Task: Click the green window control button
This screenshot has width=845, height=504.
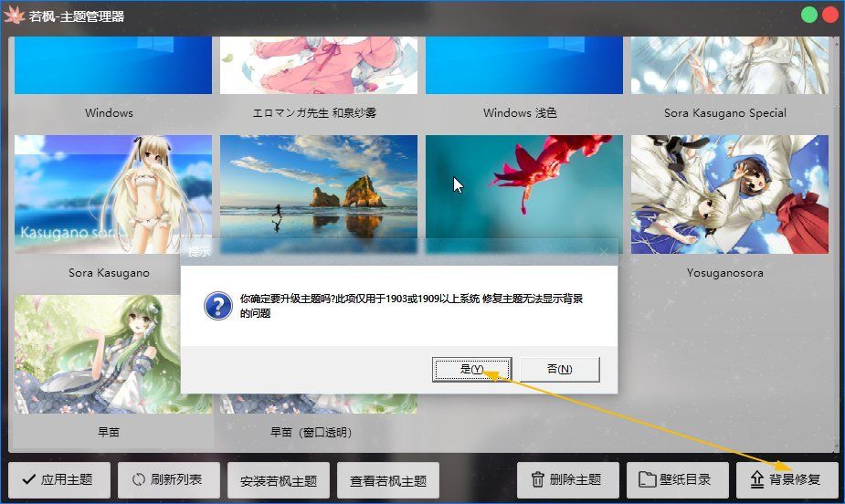Action: (809, 15)
